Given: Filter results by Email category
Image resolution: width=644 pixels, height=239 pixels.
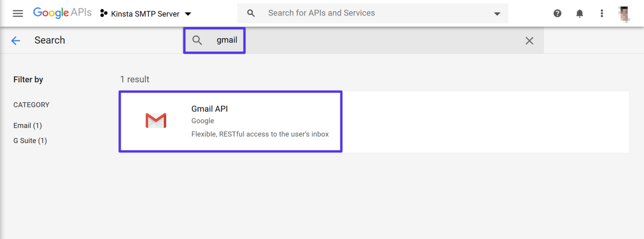Looking at the screenshot, I should [28, 125].
